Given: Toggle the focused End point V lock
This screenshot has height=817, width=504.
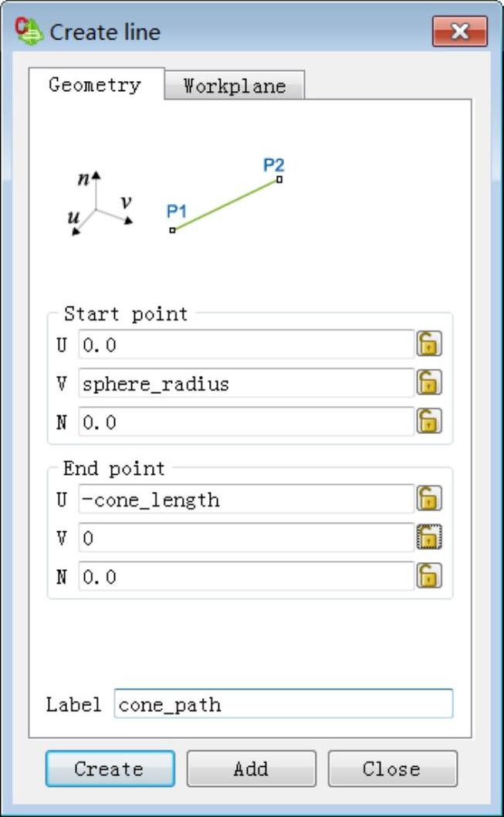Looking at the screenshot, I should (x=429, y=537).
